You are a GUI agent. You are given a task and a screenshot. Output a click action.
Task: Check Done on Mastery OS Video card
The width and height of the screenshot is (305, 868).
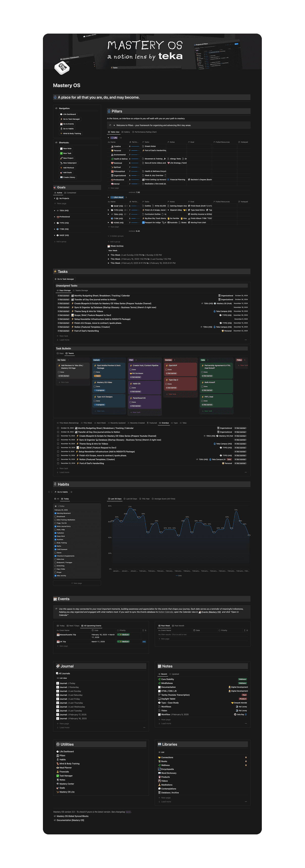pos(95,386)
